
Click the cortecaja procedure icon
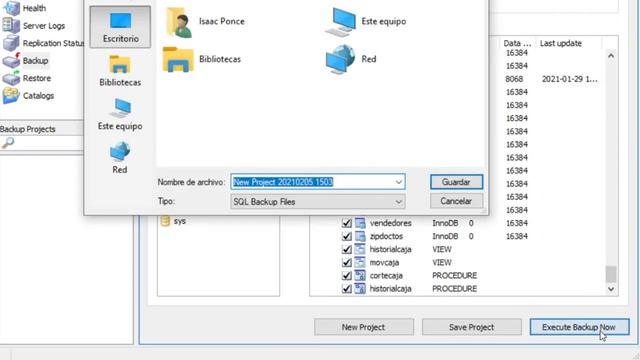click(360, 275)
